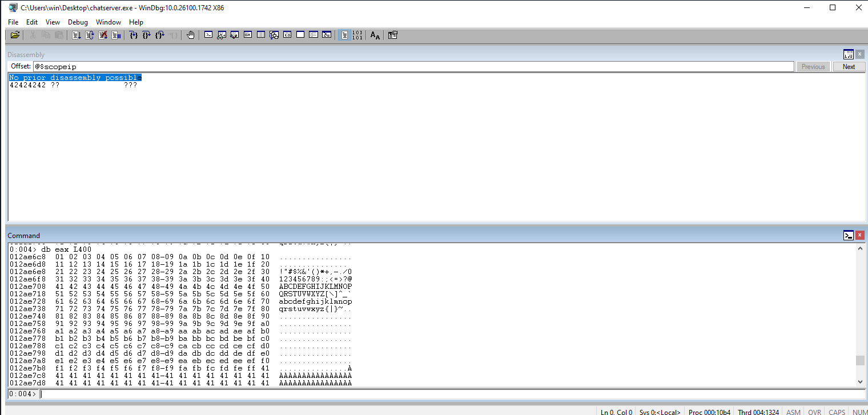Close the Command pane with red X

859,235
